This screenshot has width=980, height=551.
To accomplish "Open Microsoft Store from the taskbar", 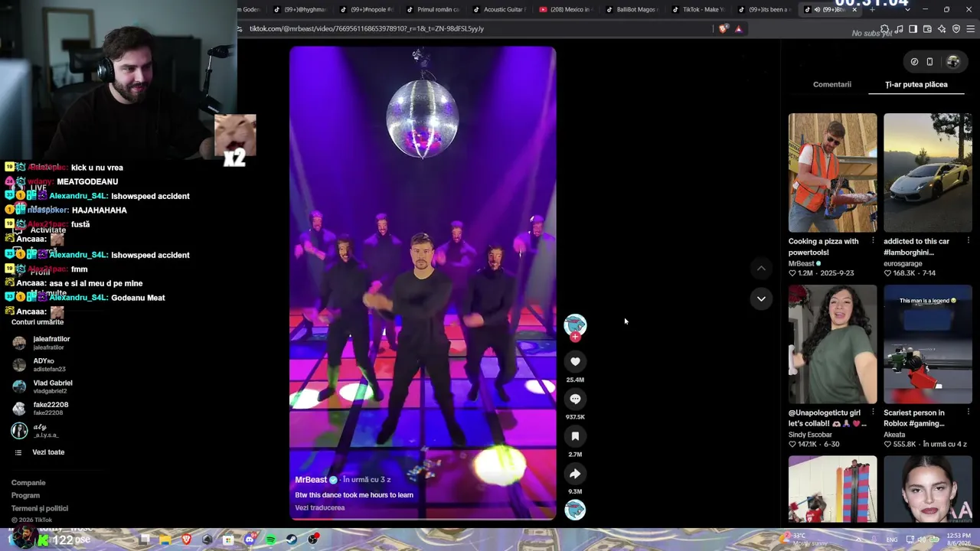I will click(228, 540).
